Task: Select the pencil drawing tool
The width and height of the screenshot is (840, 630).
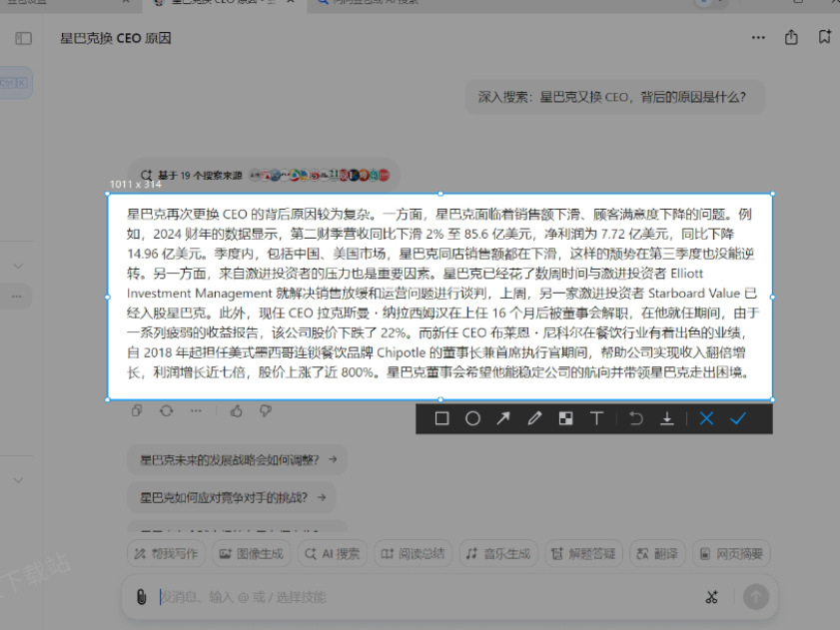Action: [x=534, y=418]
